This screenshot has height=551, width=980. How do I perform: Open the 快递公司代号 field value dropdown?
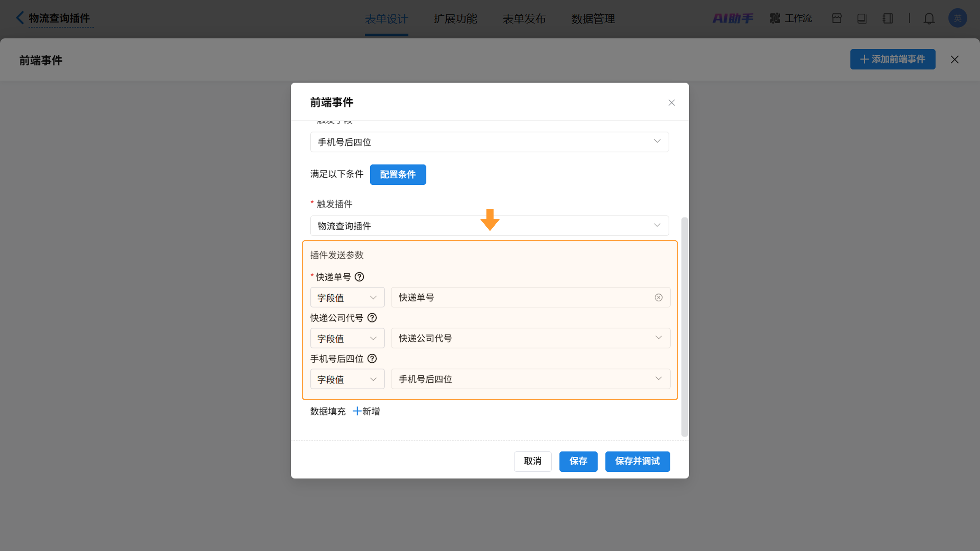[x=531, y=338]
